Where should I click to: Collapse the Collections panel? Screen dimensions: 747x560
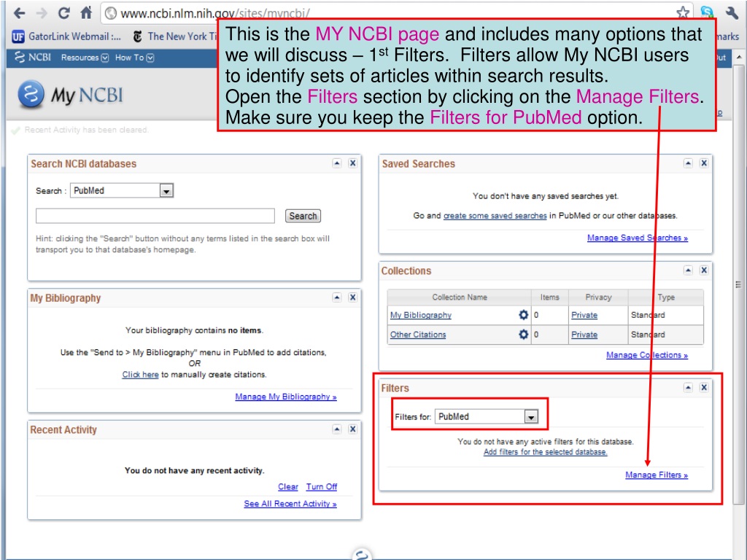click(x=688, y=271)
